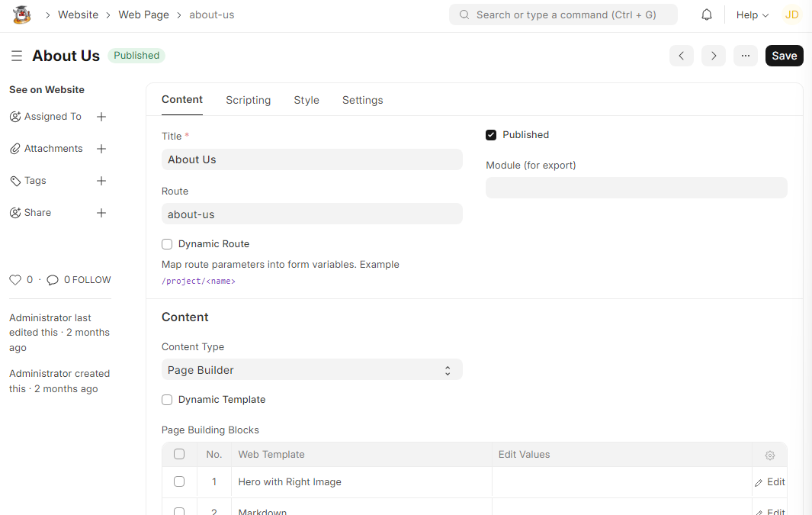
Task: Add an attachment with plus icon
Action: (x=101, y=150)
